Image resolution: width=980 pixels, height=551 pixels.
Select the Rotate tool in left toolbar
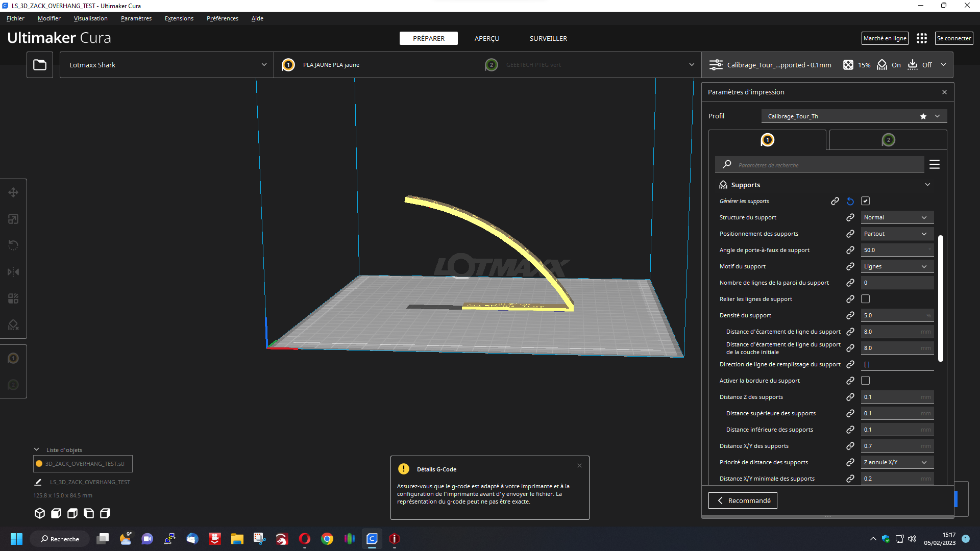[13, 245]
